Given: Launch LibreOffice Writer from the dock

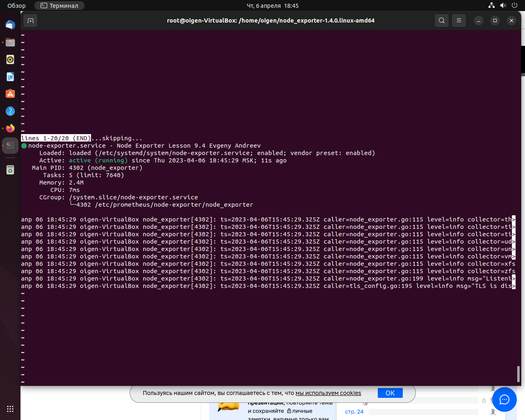Looking at the screenshot, I should (10, 77).
